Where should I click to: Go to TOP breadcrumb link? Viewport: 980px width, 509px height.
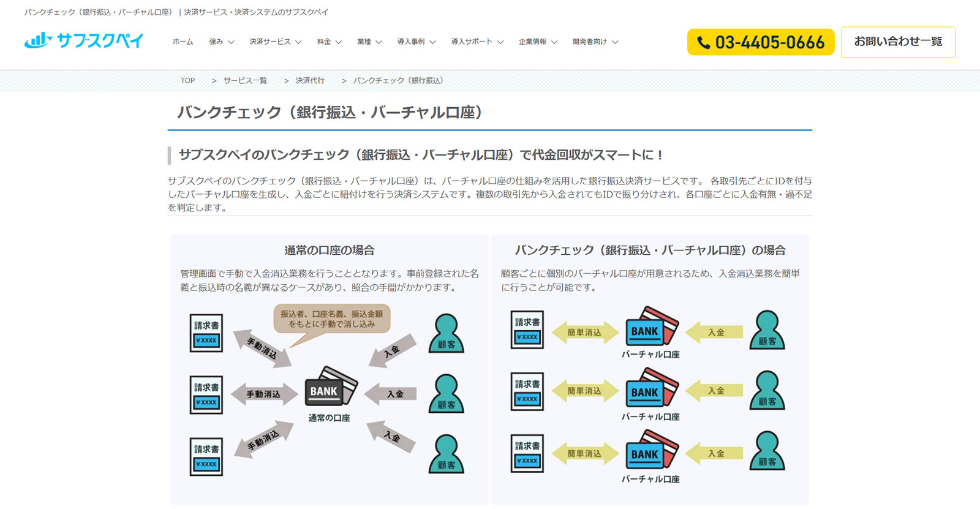(187, 80)
